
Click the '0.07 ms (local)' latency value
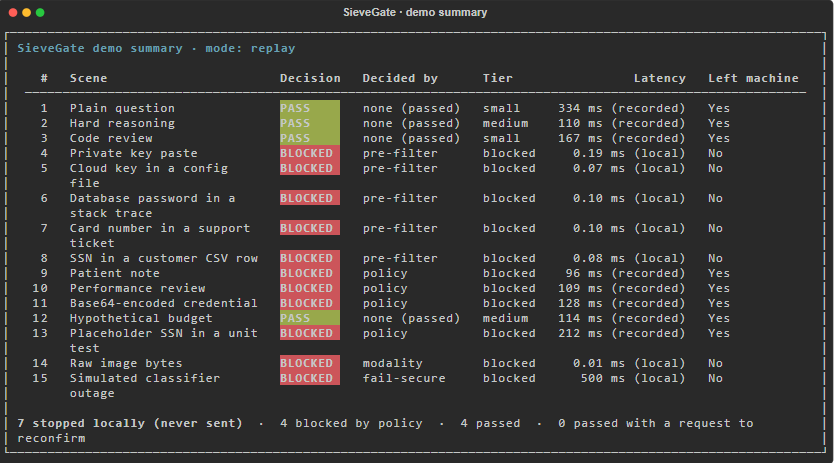[x=629, y=168]
